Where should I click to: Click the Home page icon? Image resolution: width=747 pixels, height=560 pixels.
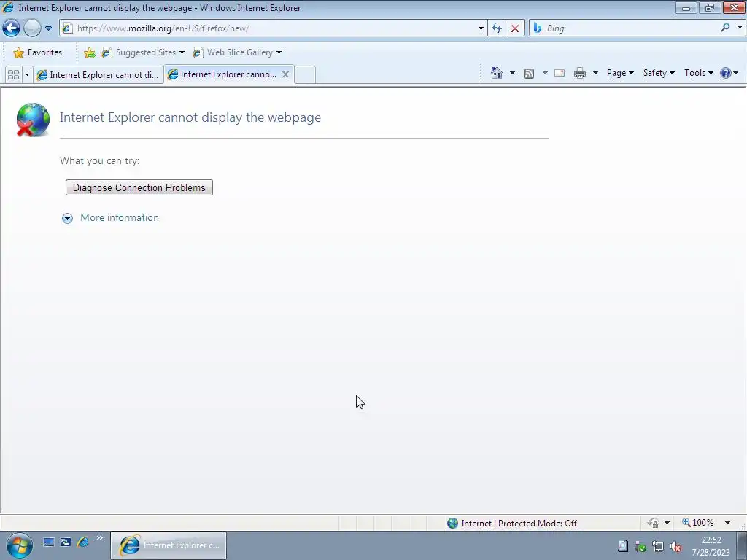[496, 73]
